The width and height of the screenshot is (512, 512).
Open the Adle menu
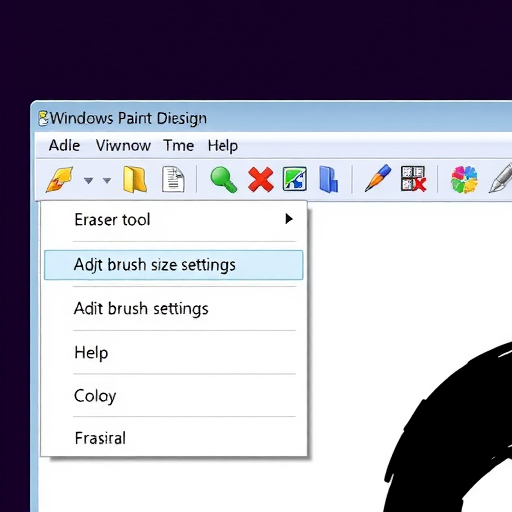pyautogui.click(x=64, y=146)
